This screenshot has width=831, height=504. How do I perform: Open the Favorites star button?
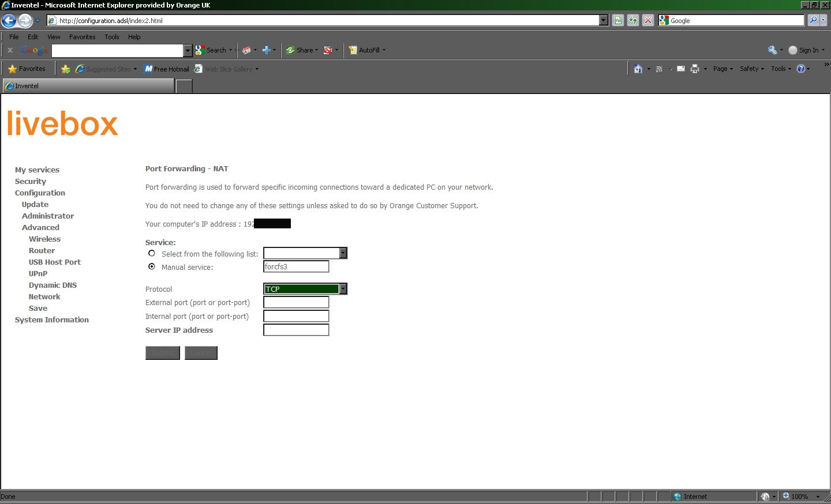tap(27, 69)
